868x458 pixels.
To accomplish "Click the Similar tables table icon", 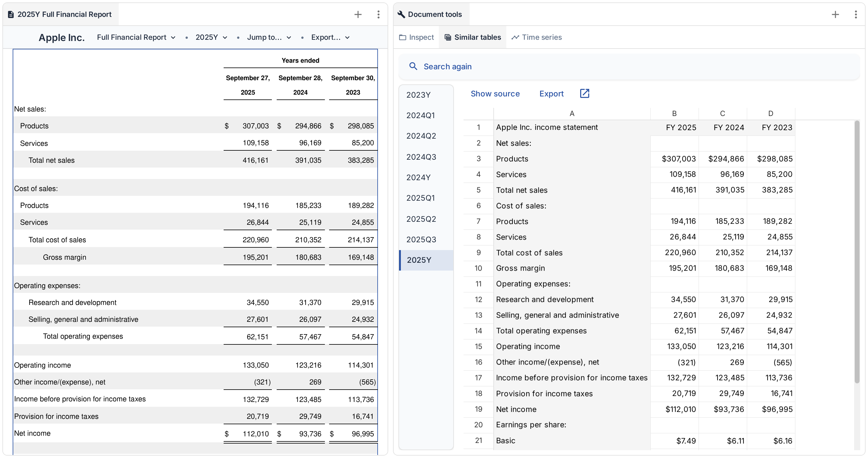I will pyautogui.click(x=448, y=37).
